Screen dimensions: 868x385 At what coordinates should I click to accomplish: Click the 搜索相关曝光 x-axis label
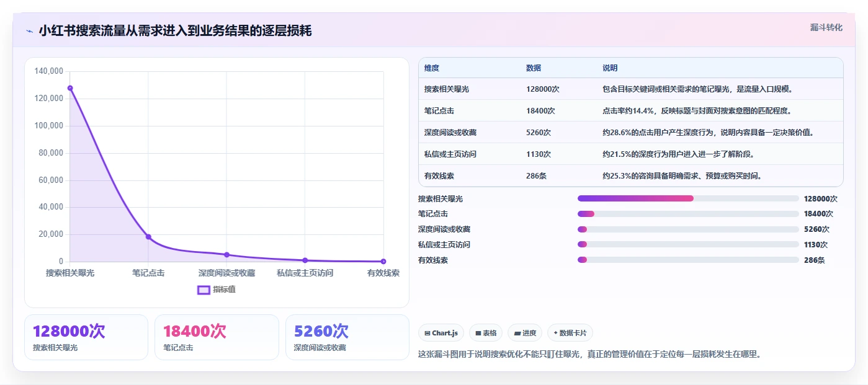70,273
